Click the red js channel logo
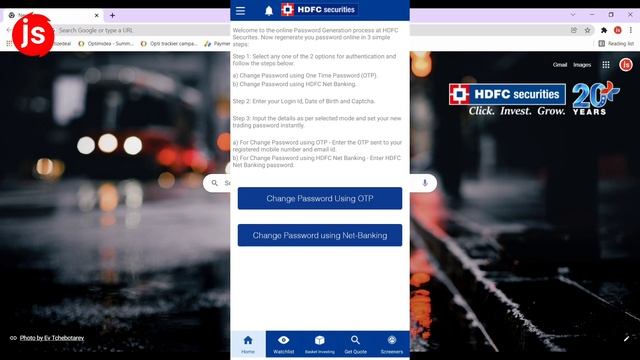 coord(33,35)
